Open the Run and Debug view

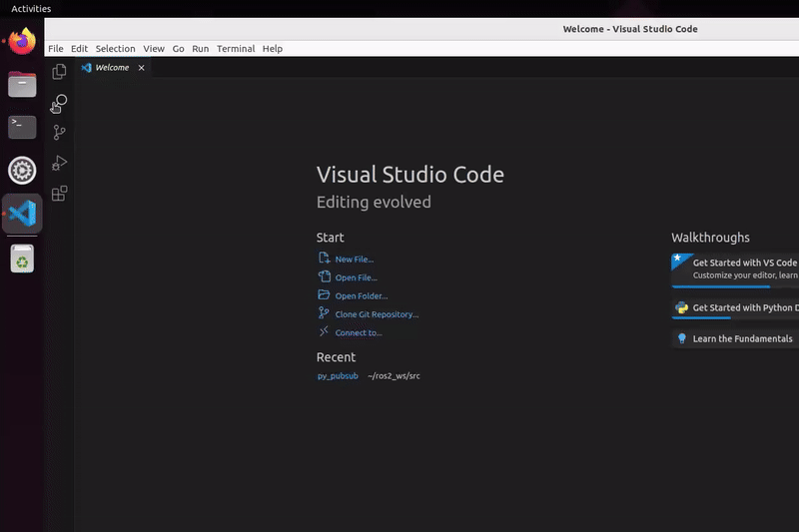59,163
